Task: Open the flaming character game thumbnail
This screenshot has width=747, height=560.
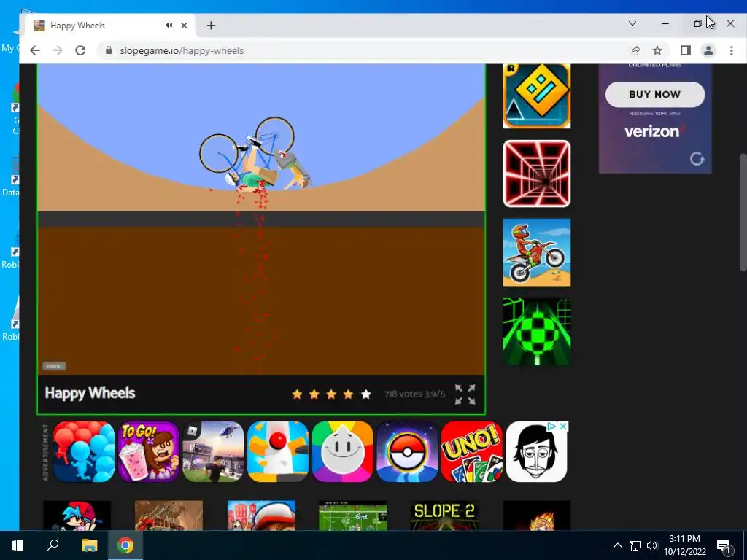Action: point(537,516)
